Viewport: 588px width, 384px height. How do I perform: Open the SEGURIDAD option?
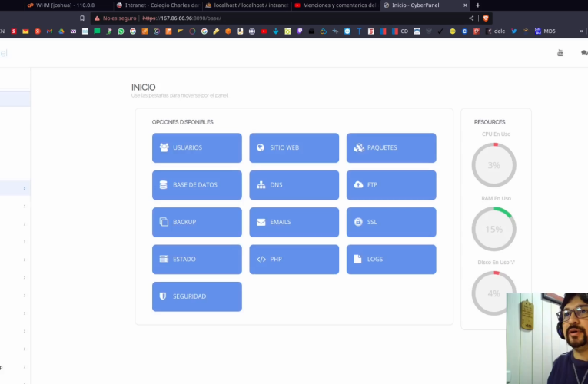click(x=197, y=296)
